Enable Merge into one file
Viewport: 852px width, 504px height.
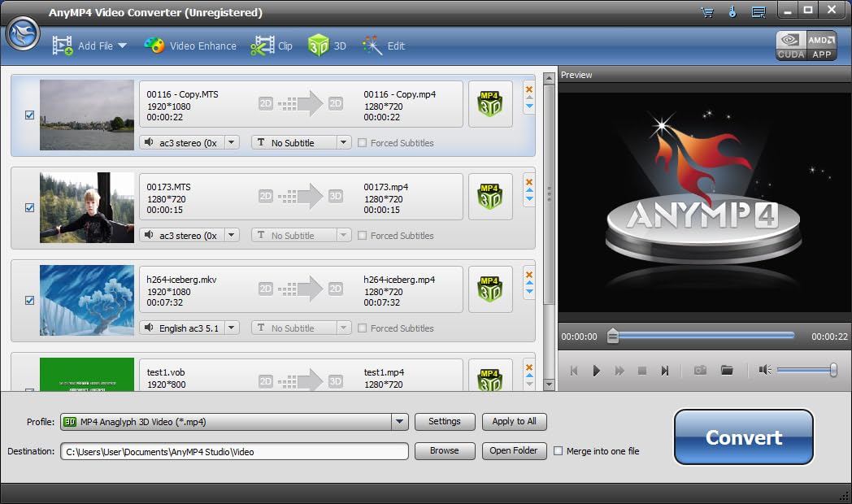click(558, 451)
